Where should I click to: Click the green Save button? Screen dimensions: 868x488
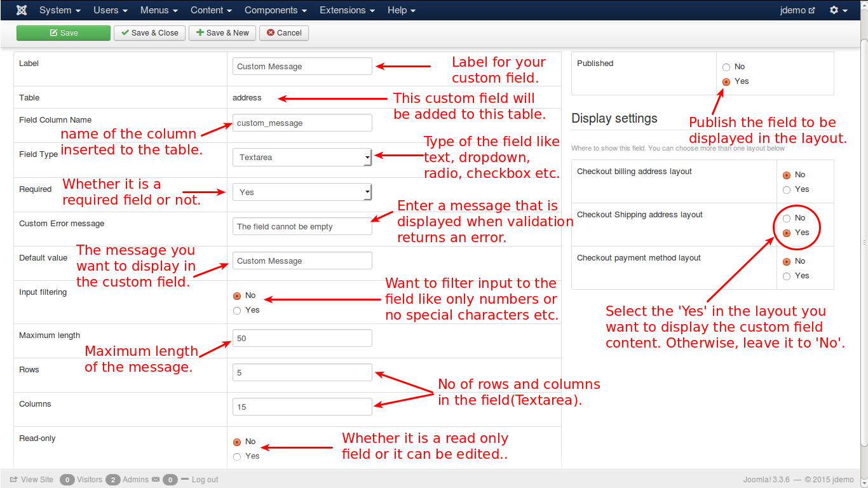point(63,32)
